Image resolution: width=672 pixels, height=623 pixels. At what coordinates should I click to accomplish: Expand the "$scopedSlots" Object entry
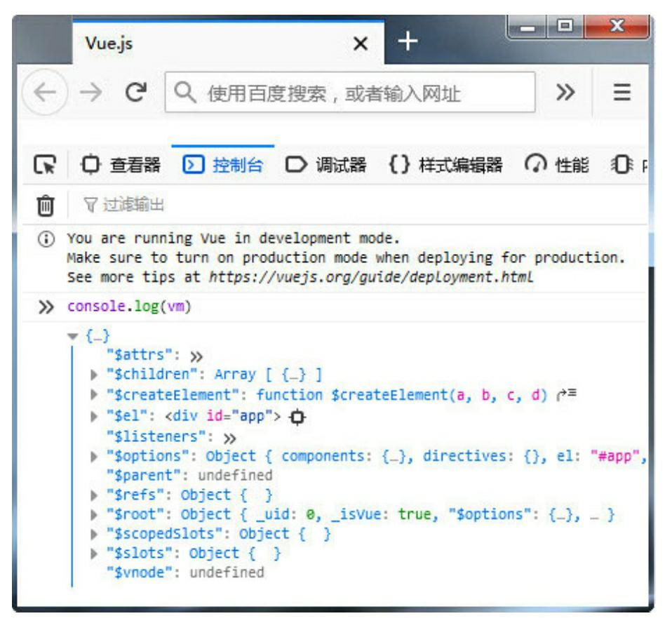94,534
